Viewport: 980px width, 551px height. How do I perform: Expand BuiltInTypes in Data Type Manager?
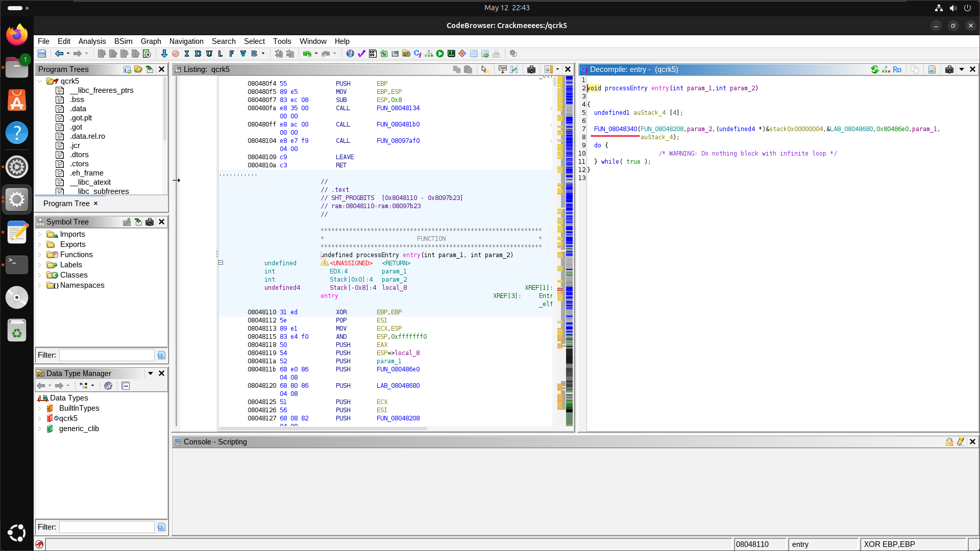(40, 408)
